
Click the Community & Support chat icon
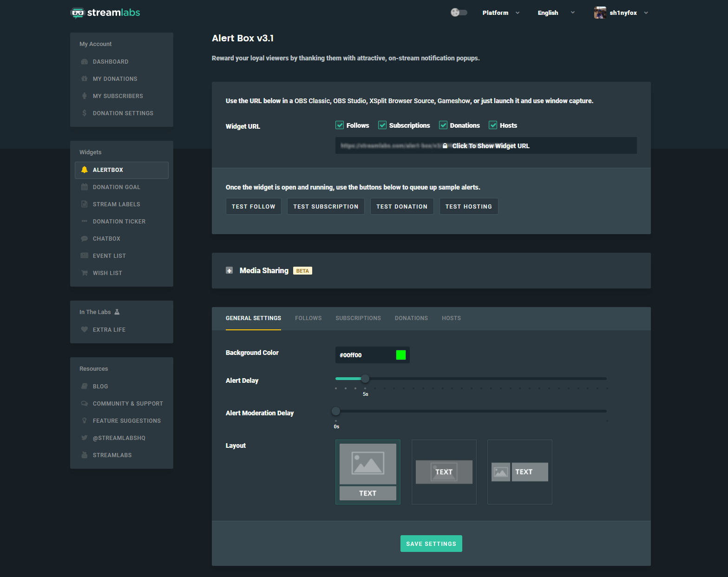(x=85, y=404)
